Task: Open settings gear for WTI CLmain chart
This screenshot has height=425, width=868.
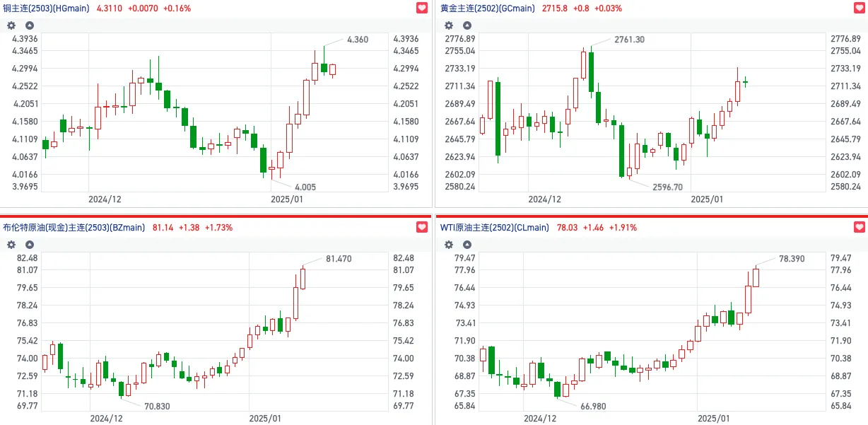Action: tap(448, 245)
